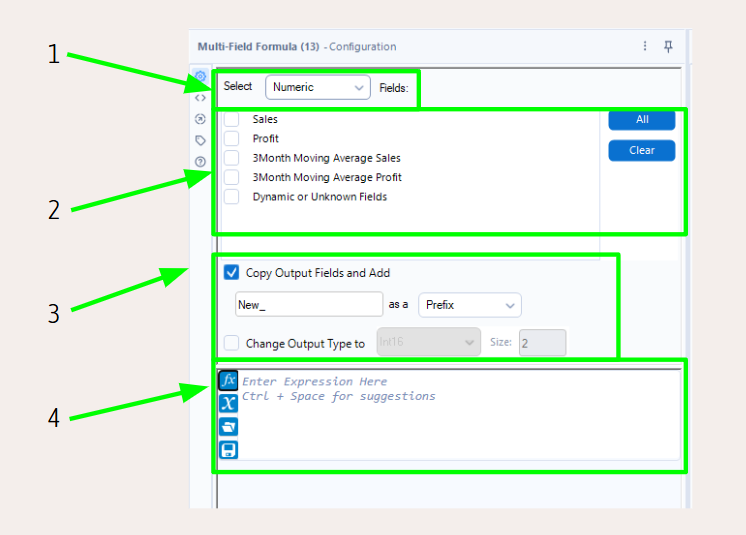Screen dimensions: 746x535
Task: Click the New_ prefix text field
Action: point(309,304)
